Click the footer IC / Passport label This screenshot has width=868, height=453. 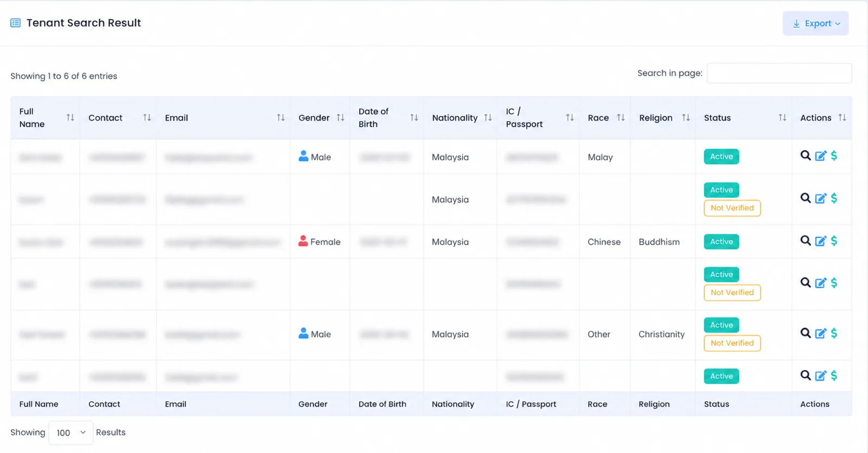(531, 404)
